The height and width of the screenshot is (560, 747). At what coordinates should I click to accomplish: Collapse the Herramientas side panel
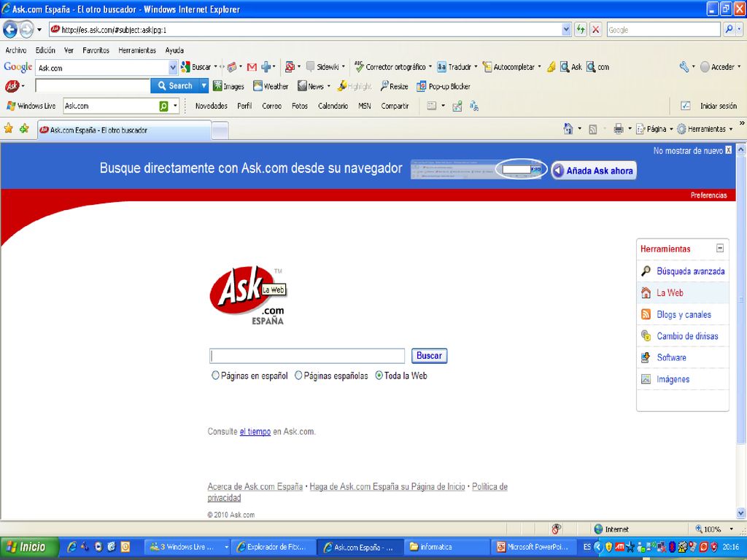(720, 248)
